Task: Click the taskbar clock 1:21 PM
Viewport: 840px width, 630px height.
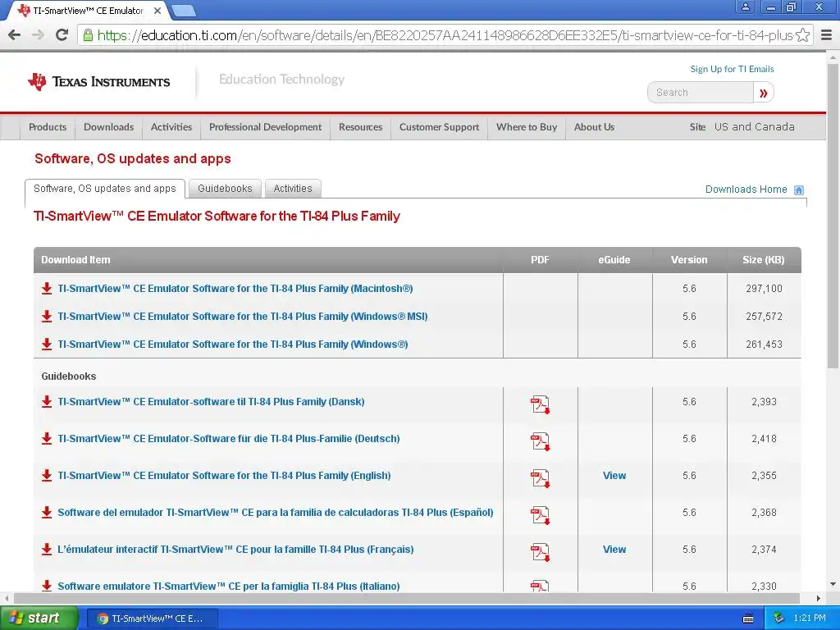Action: click(x=810, y=619)
